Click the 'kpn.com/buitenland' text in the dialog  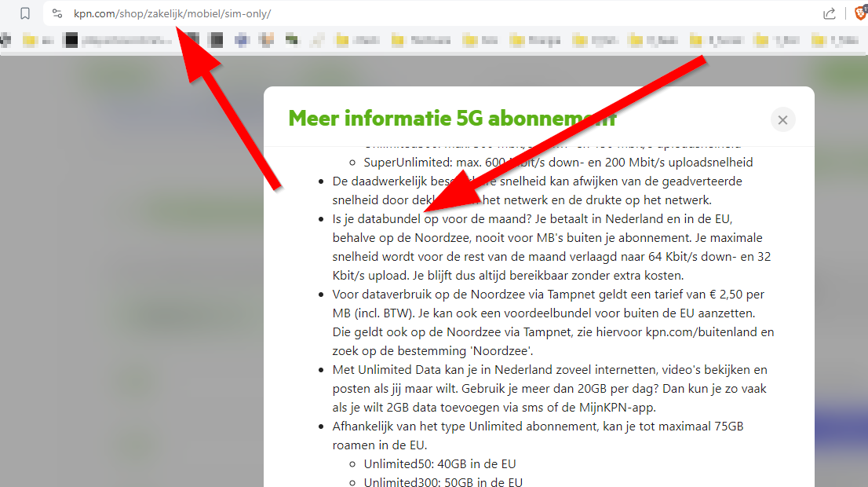coord(701,332)
